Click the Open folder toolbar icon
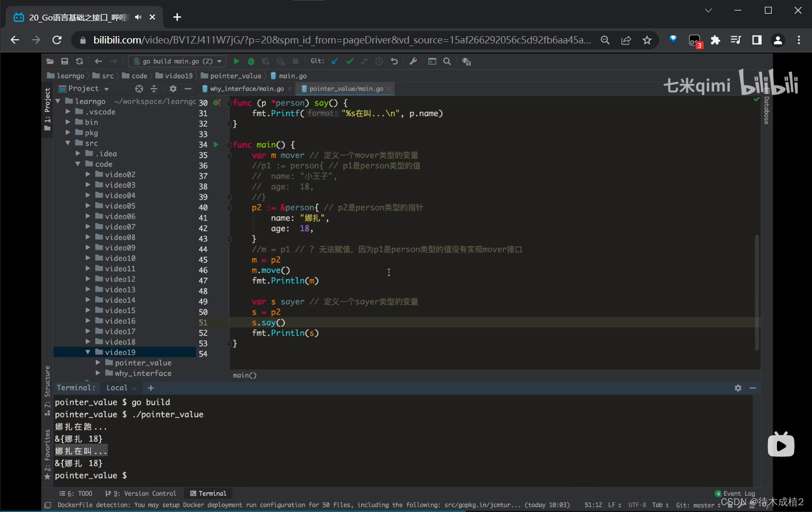 tap(50, 61)
